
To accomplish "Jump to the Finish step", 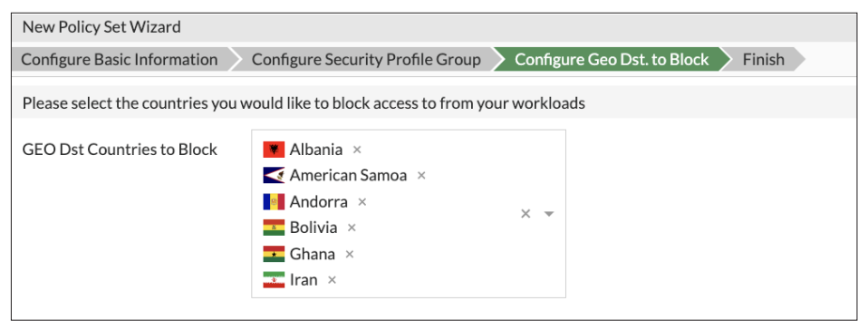I will coord(764,59).
